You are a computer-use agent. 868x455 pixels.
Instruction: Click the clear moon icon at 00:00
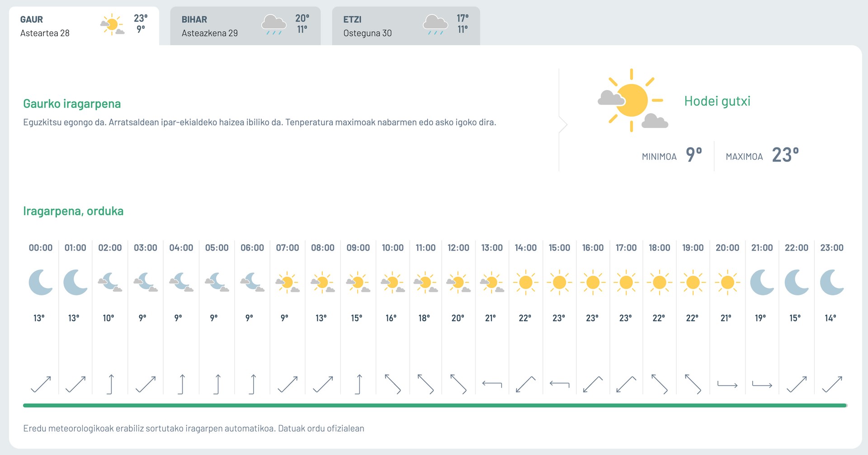coord(41,283)
